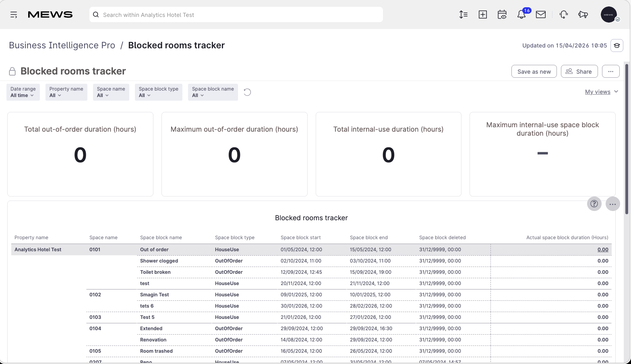Image resolution: width=631 pixels, height=364 pixels.
Task: Select the tets 6 block name
Action: point(147,306)
